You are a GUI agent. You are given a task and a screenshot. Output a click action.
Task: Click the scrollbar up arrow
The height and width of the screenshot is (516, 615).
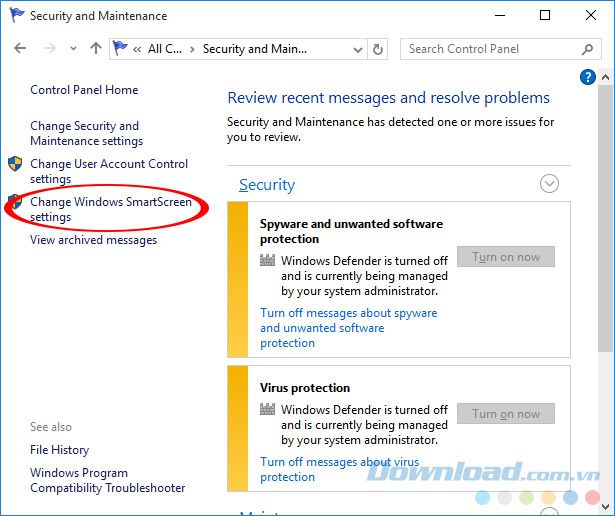coord(605,78)
